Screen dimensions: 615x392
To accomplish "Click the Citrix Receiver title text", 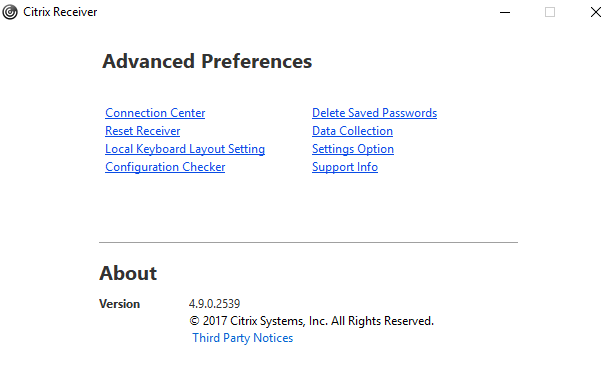I will click(x=60, y=12).
